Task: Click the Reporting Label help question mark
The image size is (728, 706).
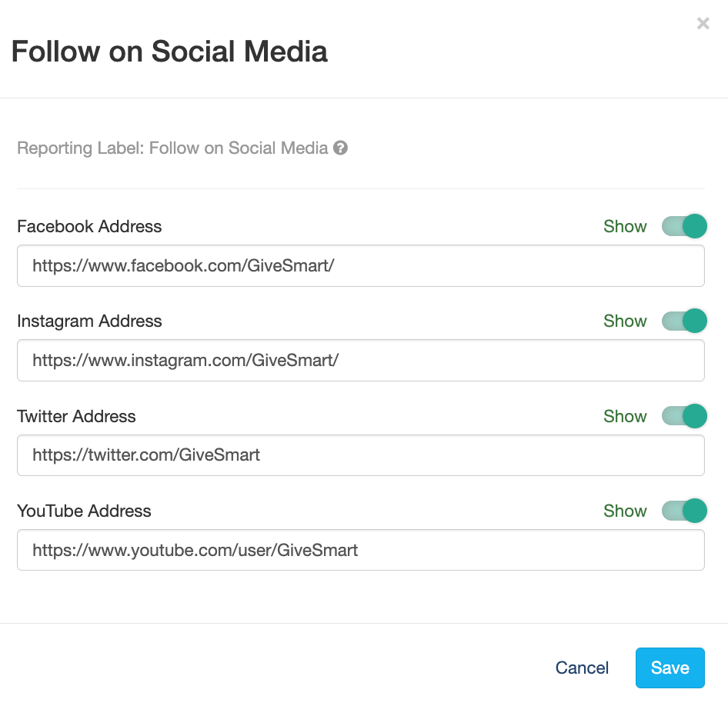Action: (x=340, y=148)
